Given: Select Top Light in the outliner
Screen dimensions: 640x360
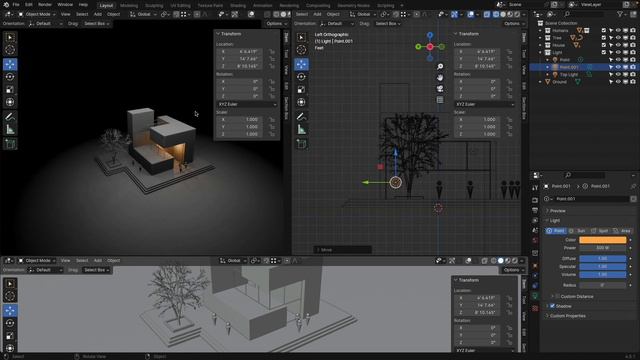Looking at the screenshot, I should coord(569,74).
